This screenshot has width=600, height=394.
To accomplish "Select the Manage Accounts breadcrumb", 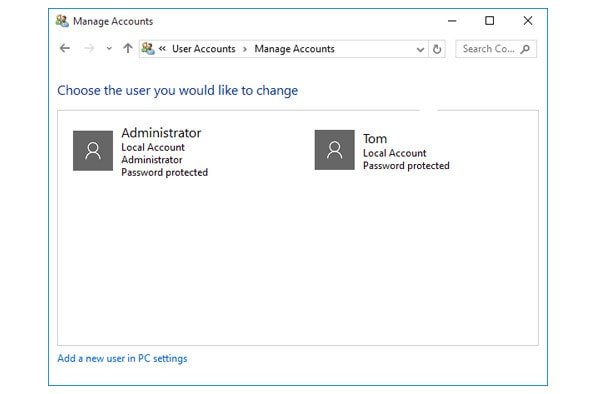I will point(294,49).
